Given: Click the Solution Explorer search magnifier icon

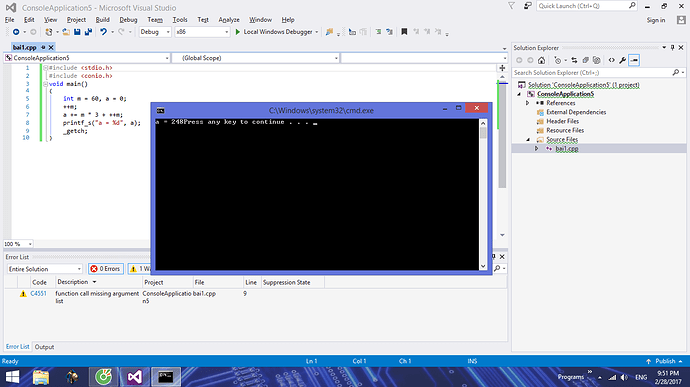Looking at the screenshot, I should coord(676,72).
